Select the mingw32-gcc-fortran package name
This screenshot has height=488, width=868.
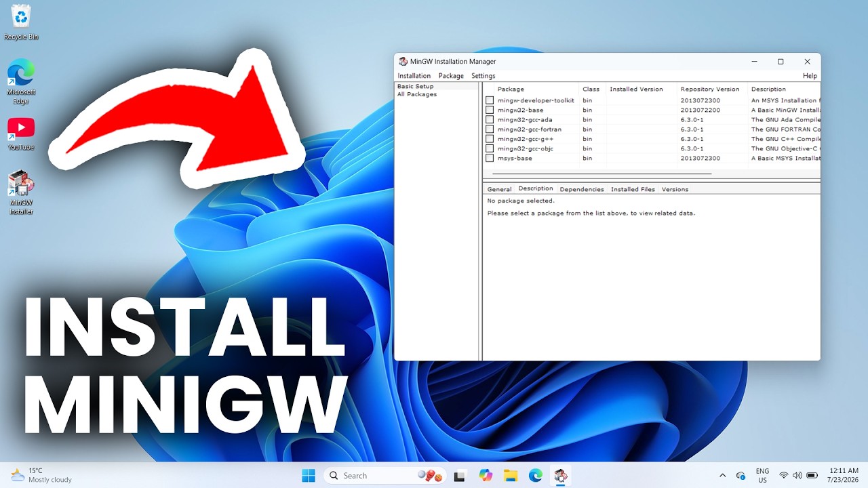pos(530,129)
